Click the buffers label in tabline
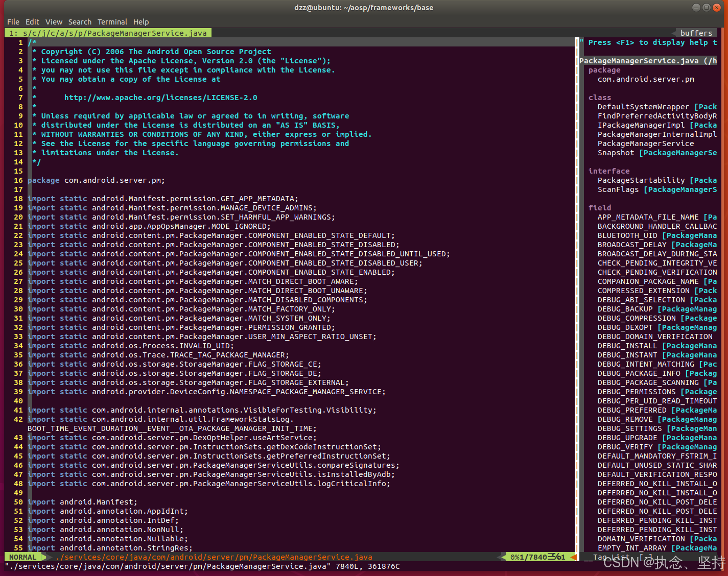Screen dimensions: 728x576 point(696,33)
